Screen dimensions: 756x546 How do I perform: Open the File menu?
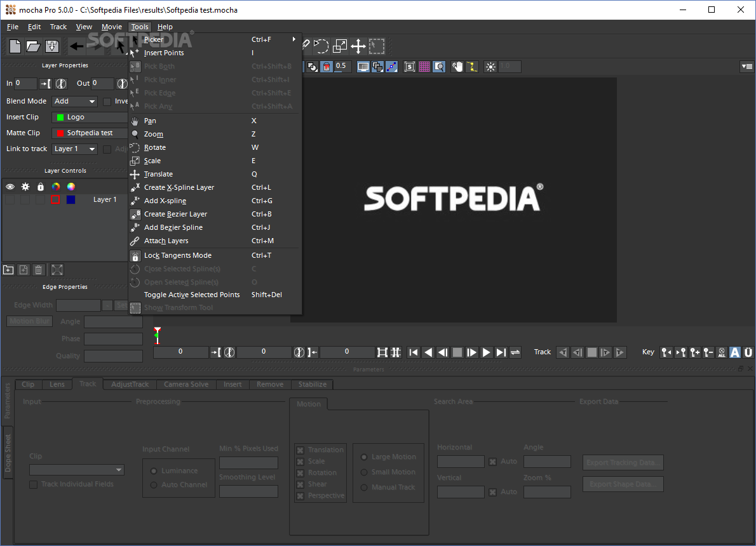(x=13, y=27)
